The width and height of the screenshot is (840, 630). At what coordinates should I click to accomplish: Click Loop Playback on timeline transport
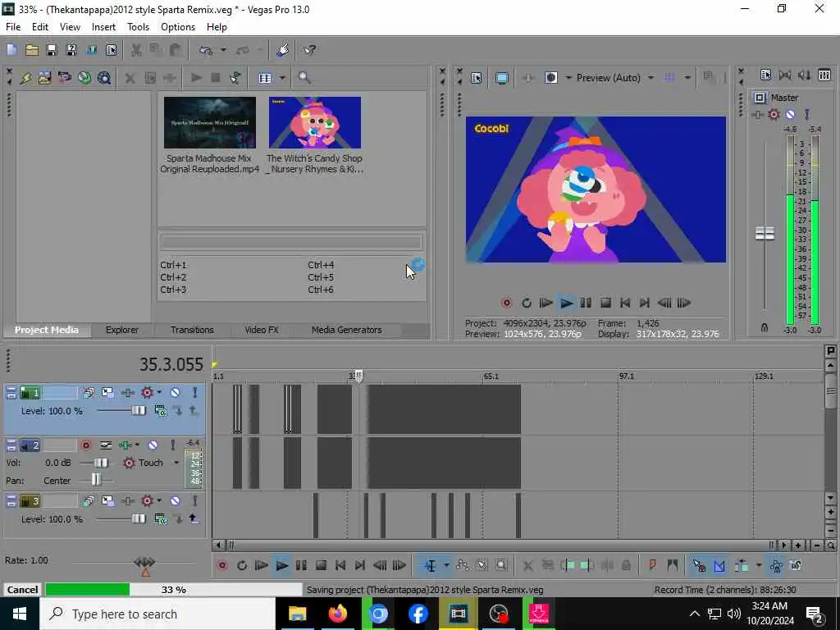pyautogui.click(x=242, y=565)
